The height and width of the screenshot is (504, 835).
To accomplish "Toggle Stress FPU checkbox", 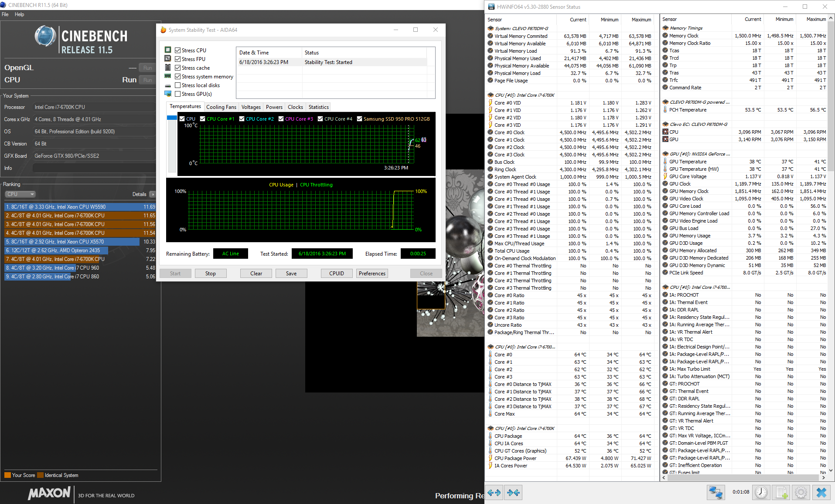I will 177,59.
